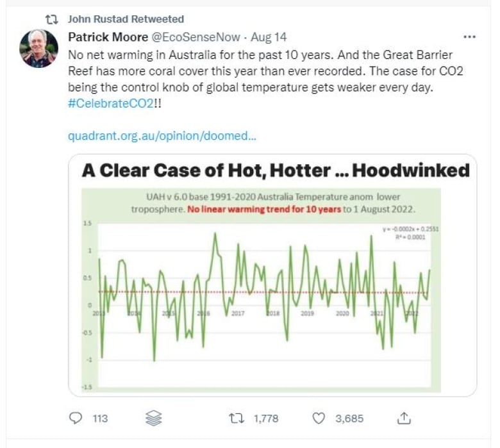The image size is (500, 448).
Task: Click the reply speech bubble icon
Action: [76, 418]
